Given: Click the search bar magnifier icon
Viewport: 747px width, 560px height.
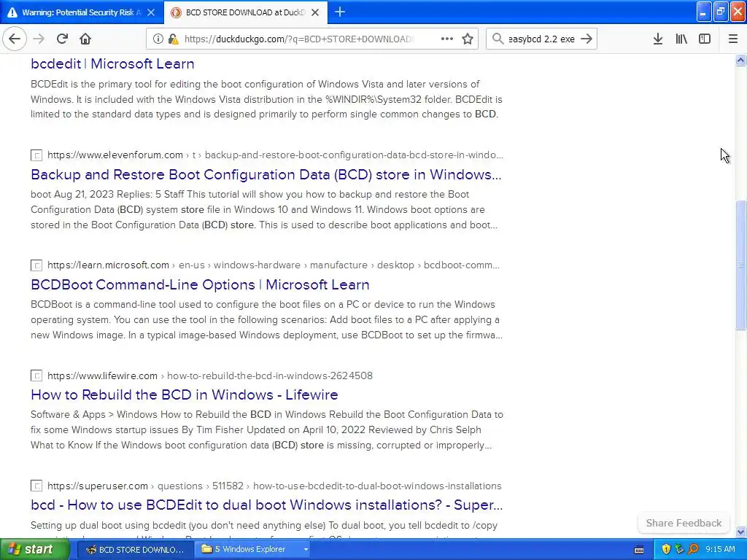Looking at the screenshot, I should [498, 39].
